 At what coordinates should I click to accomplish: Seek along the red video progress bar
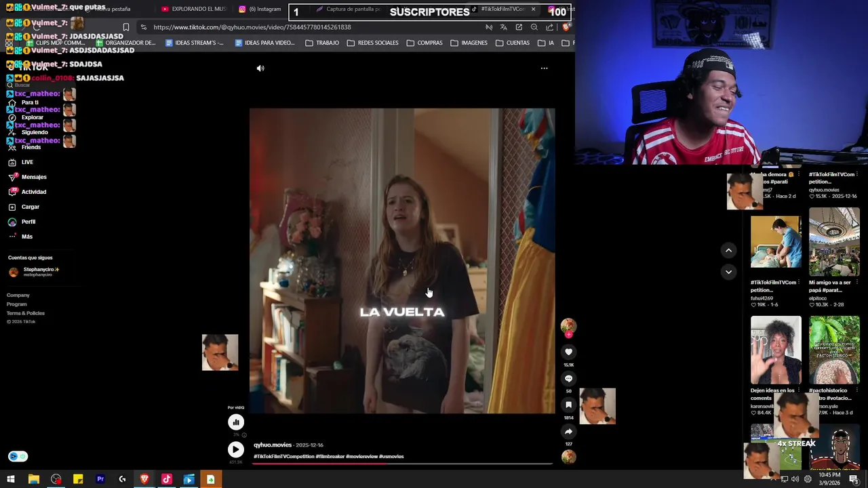point(403,464)
